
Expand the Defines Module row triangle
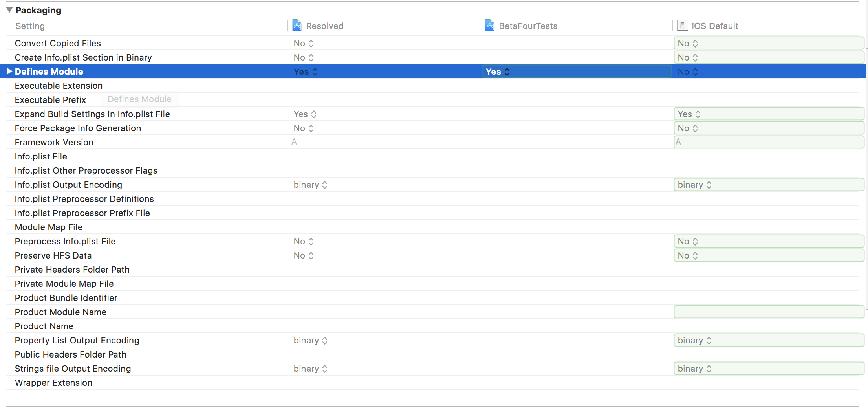click(9, 71)
